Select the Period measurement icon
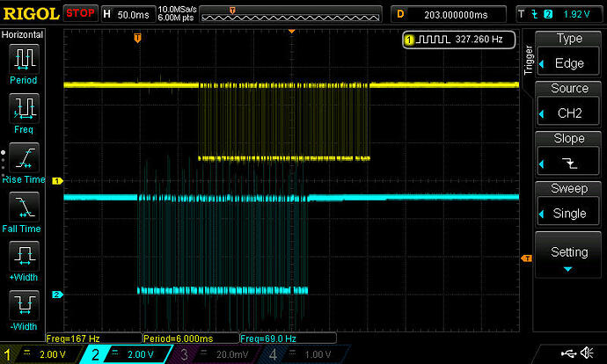This screenshot has height=364, width=607. pos(24,59)
